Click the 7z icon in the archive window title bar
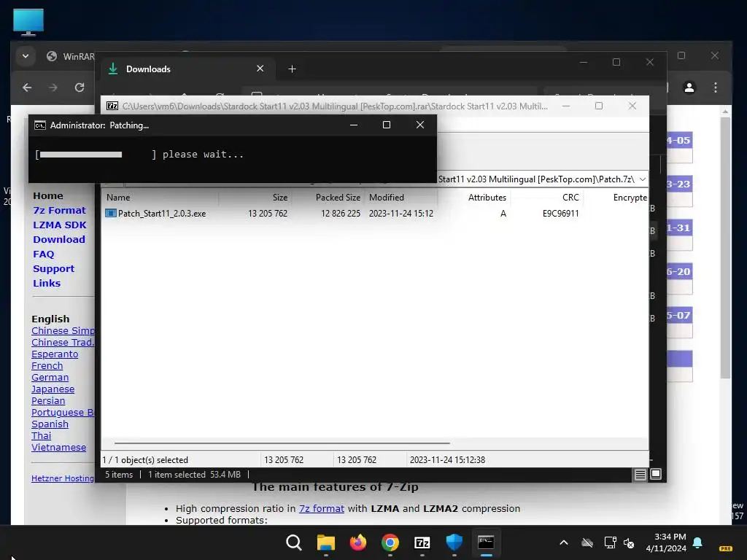Screen dimensions: 747x560 [112, 106]
